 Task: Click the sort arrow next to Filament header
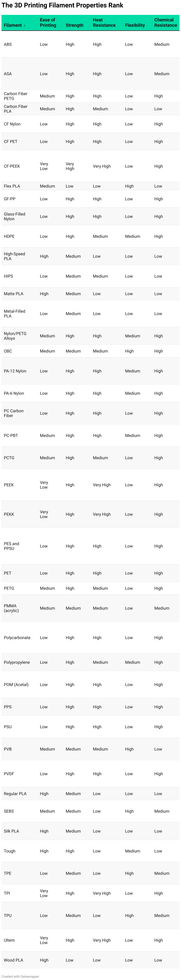click(x=25, y=26)
